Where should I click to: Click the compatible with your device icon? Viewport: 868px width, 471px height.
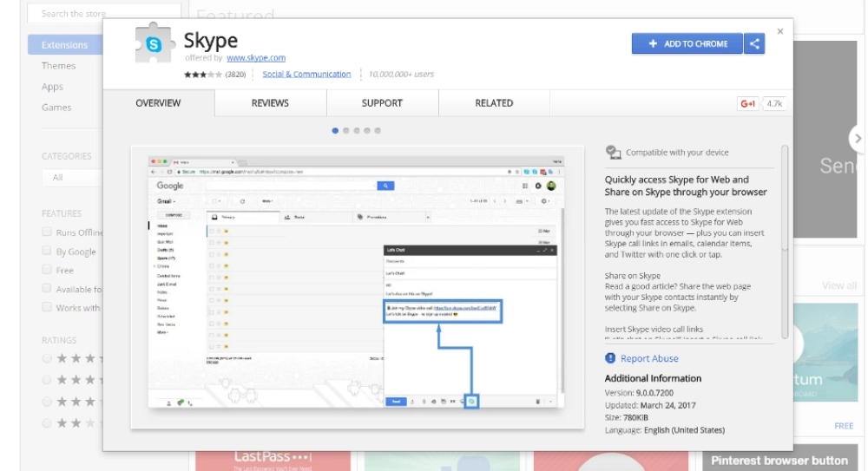point(613,153)
